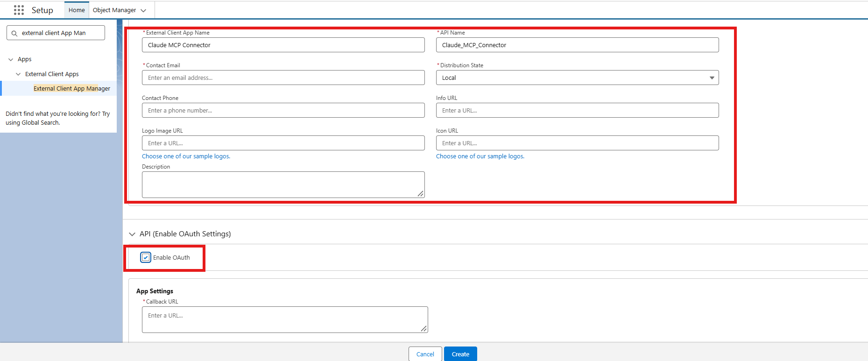Open the Object Manager tab dropdown arrow

point(143,10)
